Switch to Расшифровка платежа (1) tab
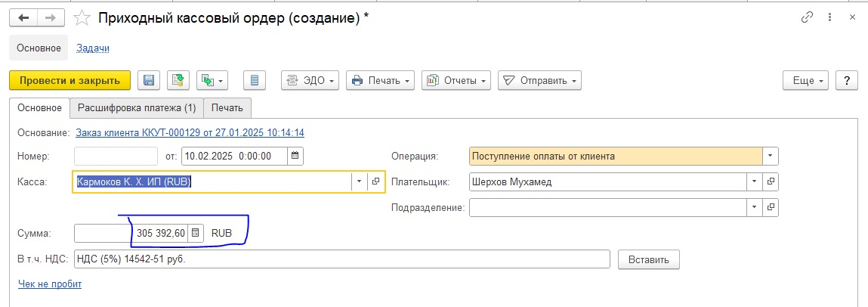This screenshot has height=307, width=868. (x=137, y=108)
